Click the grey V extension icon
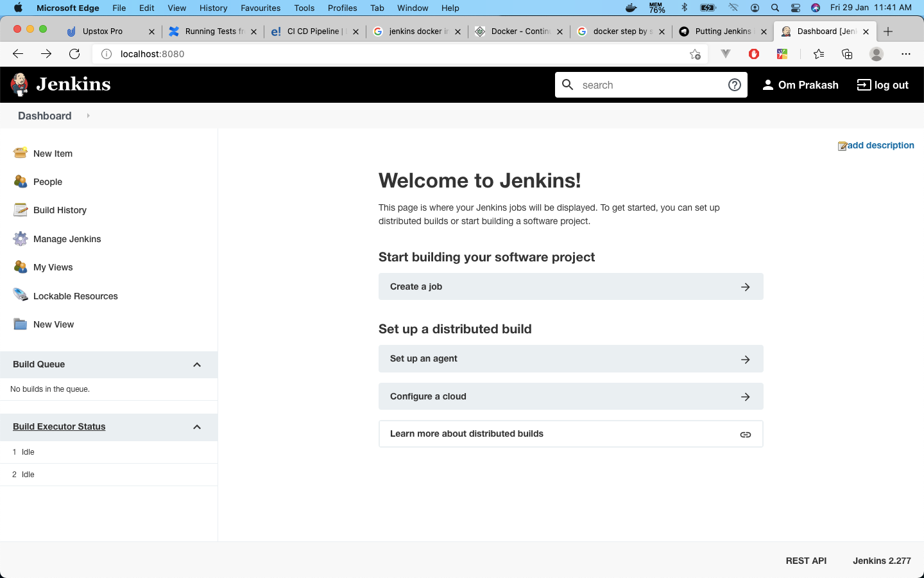924x578 pixels. click(x=726, y=54)
